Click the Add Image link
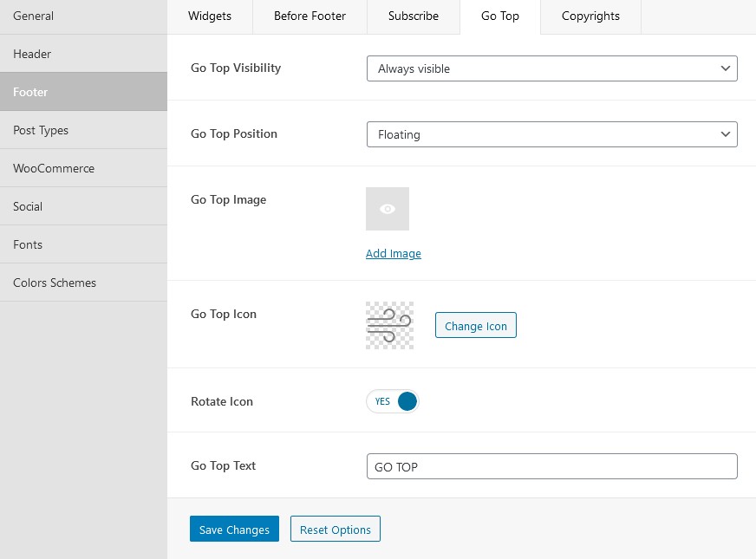 point(394,253)
